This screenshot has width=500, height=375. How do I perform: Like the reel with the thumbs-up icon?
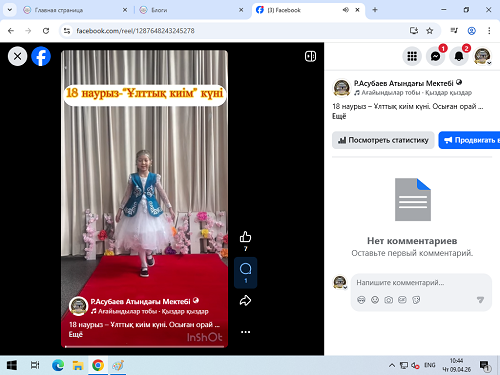[x=245, y=237]
